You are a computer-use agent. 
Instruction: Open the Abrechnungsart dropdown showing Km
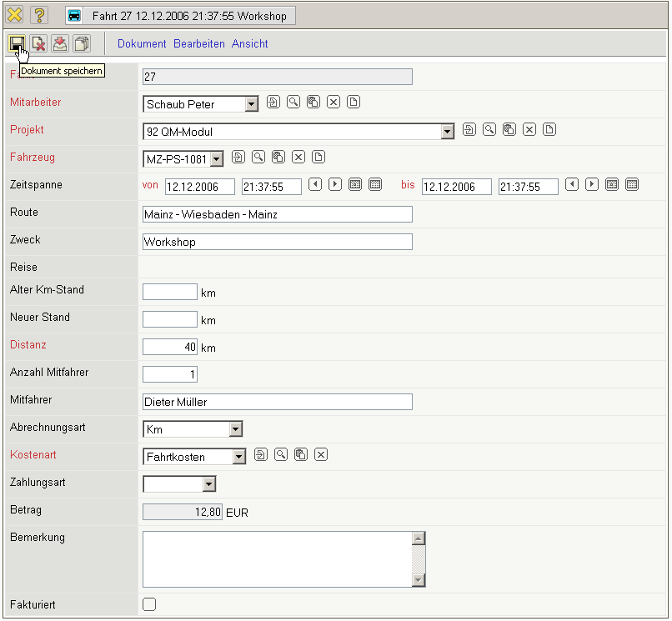[236, 429]
